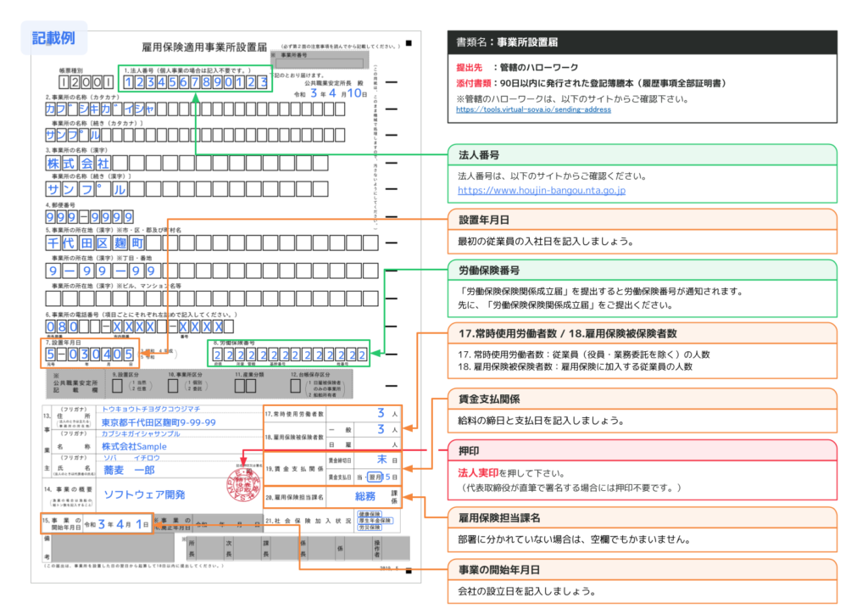
Task: Click the 雇用保険担当課名 callout heading
Action: click(498, 518)
